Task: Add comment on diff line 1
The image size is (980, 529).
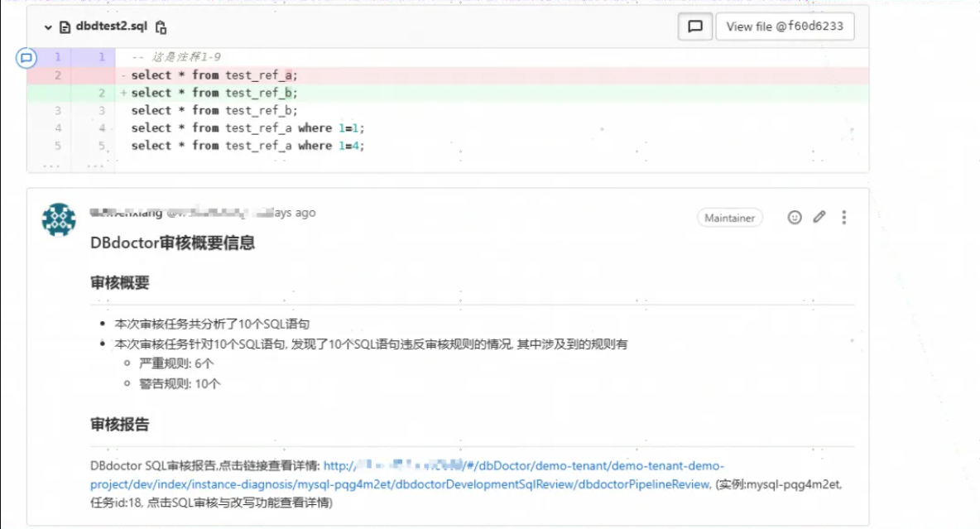Action: pos(26,57)
